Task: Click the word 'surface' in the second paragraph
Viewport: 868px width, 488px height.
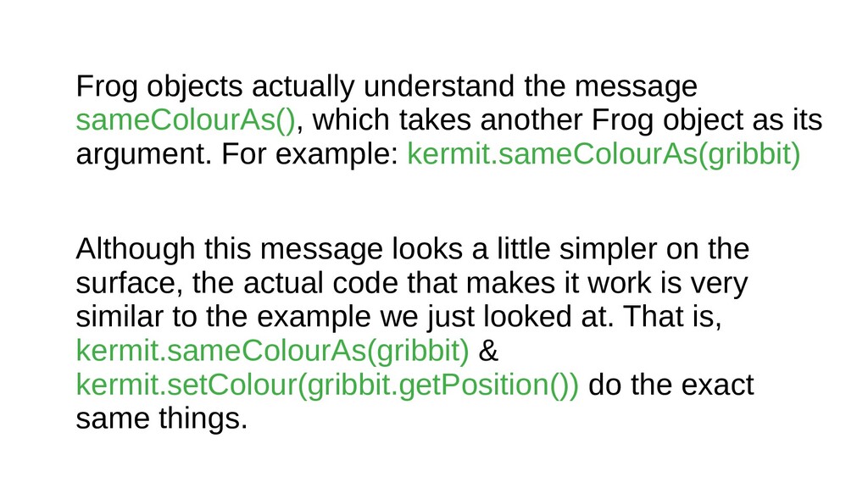Action: 129,283
